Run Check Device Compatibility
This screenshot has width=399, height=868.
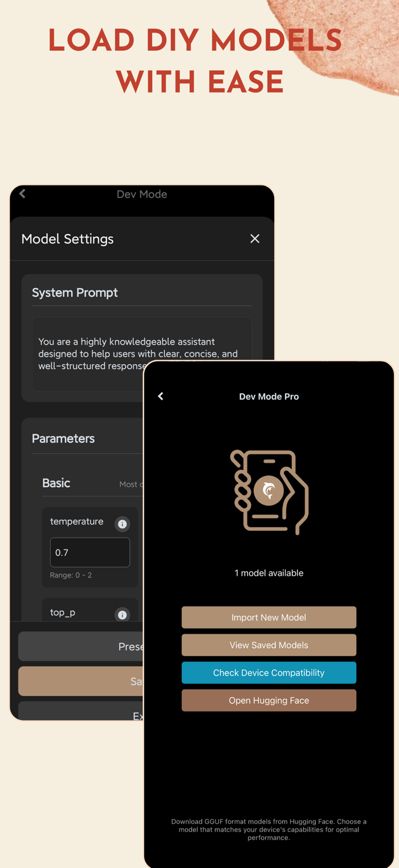(x=269, y=673)
